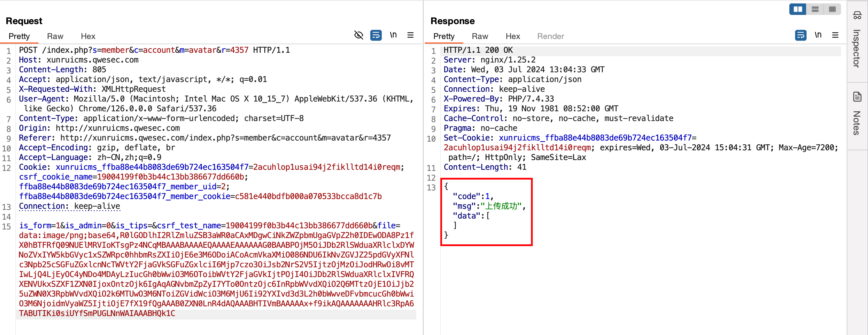Click the member_cookie value line
This screenshot has height=335, width=868.
[x=200, y=197]
